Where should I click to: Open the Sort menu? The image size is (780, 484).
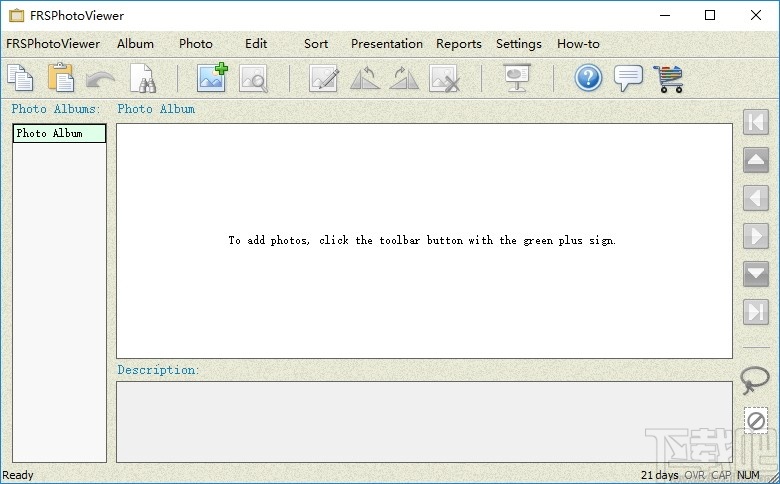[316, 44]
